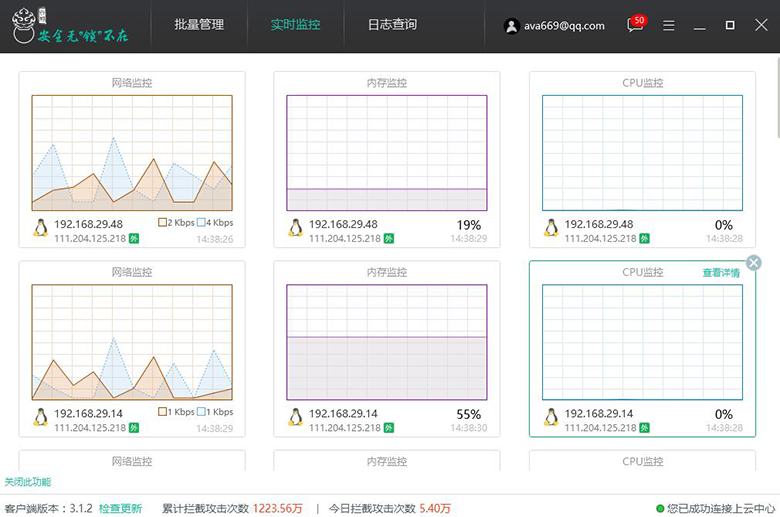The width and height of the screenshot is (780, 517).
Task: Click the 累计拦截攻击次数 1223.56万 value
Action: (278, 509)
